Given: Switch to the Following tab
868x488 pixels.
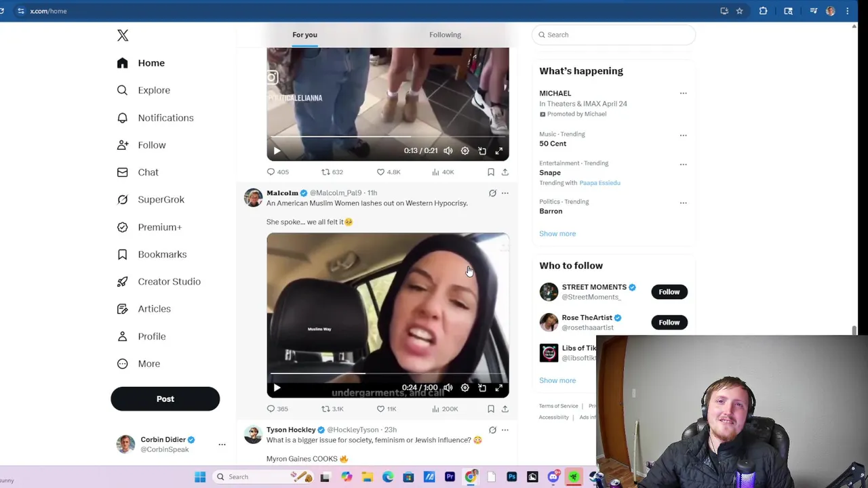Looking at the screenshot, I should [x=445, y=35].
